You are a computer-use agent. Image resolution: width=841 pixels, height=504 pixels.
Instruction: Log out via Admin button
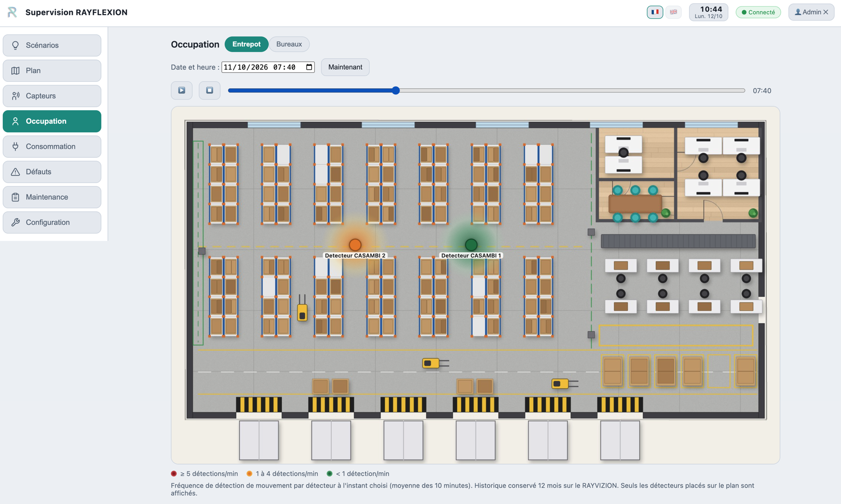(811, 12)
